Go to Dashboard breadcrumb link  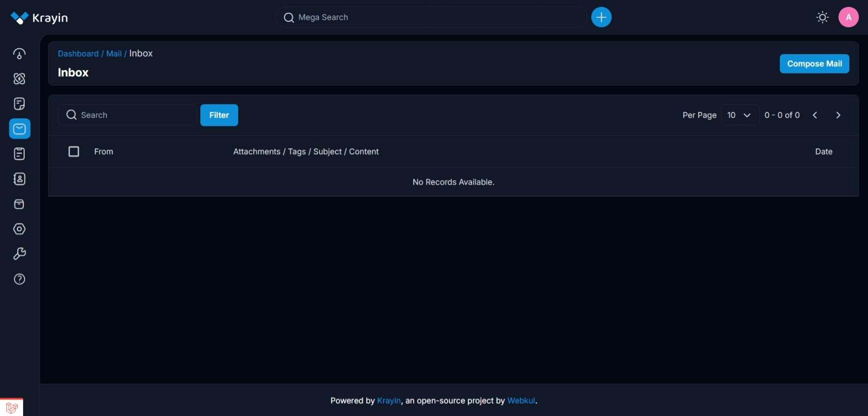tap(78, 54)
